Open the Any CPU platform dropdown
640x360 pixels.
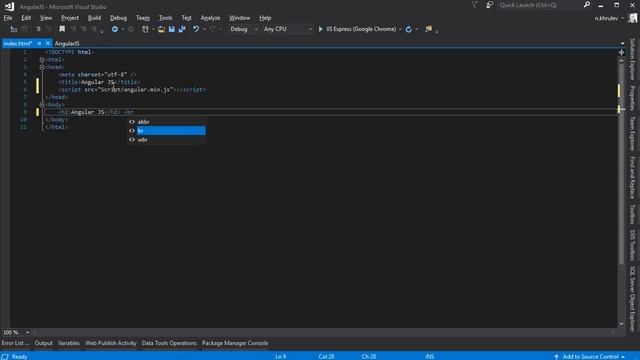coord(287,29)
